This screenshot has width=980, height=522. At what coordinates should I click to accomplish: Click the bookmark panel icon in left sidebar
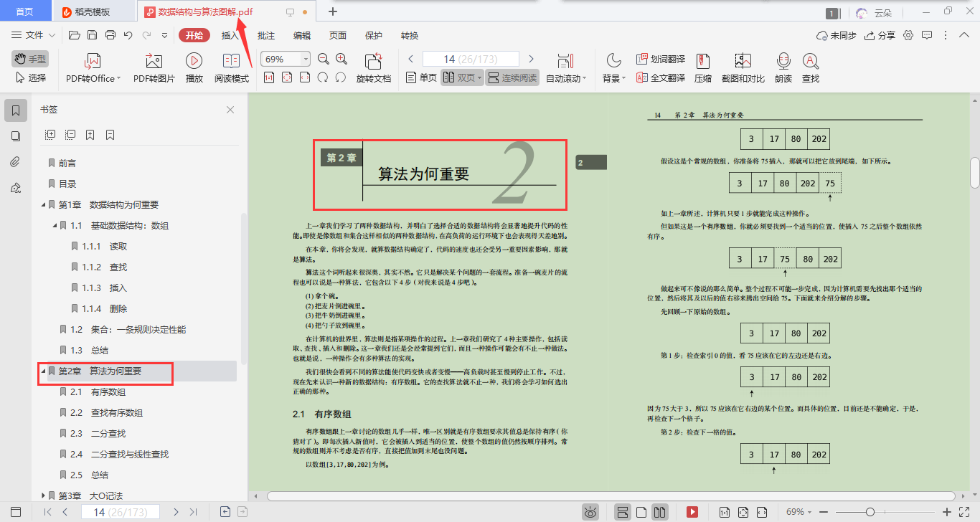click(x=16, y=110)
